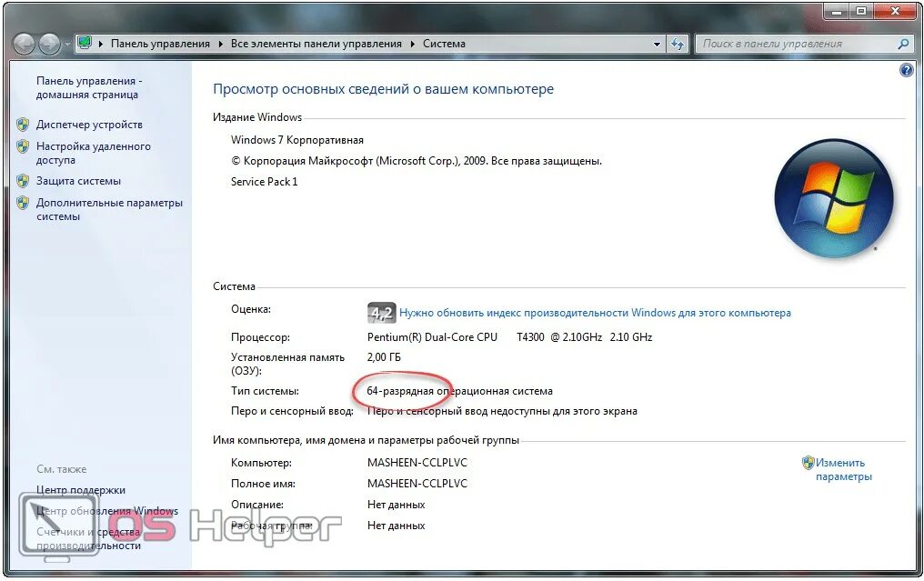The height and width of the screenshot is (581, 924).
Task: Maximize the System window
Action: pos(861,11)
